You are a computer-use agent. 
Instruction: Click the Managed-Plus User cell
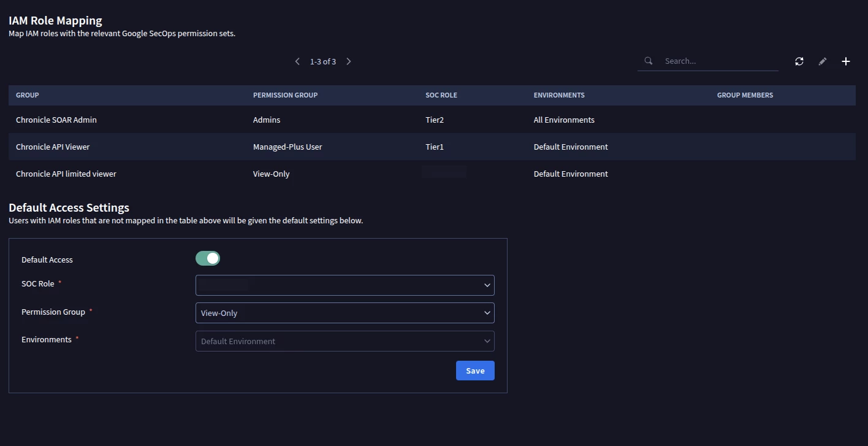click(x=287, y=147)
